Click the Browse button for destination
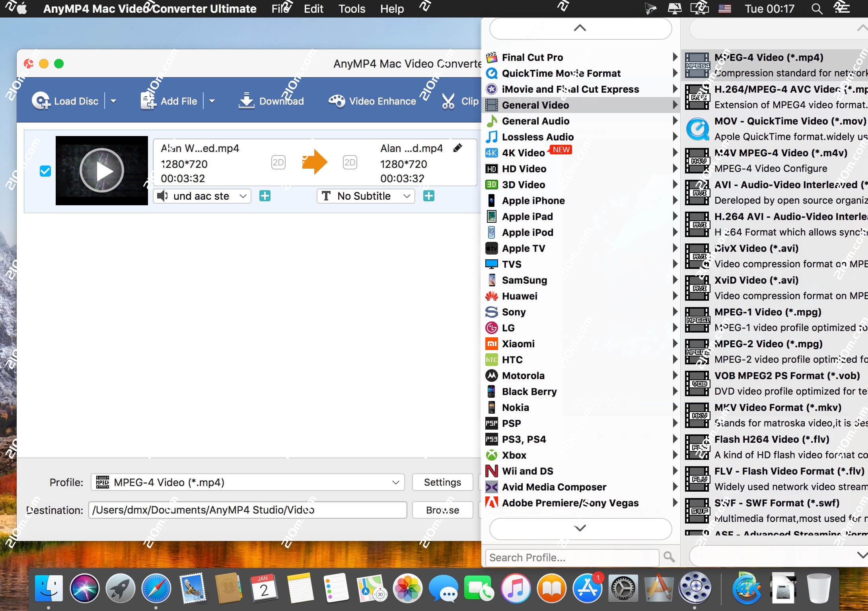Screen dimensions: 868x611 [442, 510]
